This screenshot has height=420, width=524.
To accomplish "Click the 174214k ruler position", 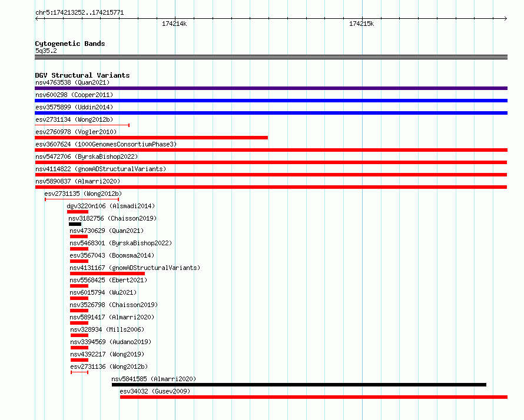I will [x=174, y=24].
